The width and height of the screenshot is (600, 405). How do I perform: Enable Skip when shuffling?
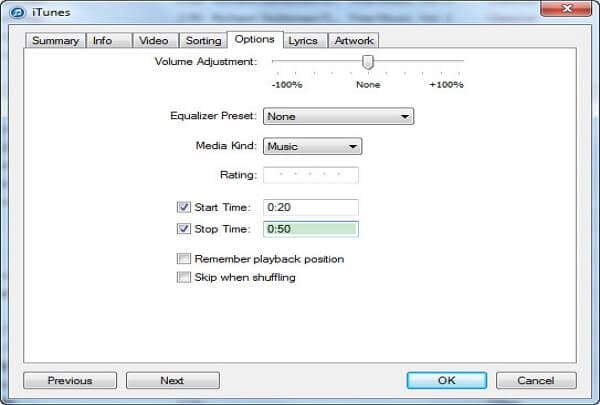tap(184, 277)
